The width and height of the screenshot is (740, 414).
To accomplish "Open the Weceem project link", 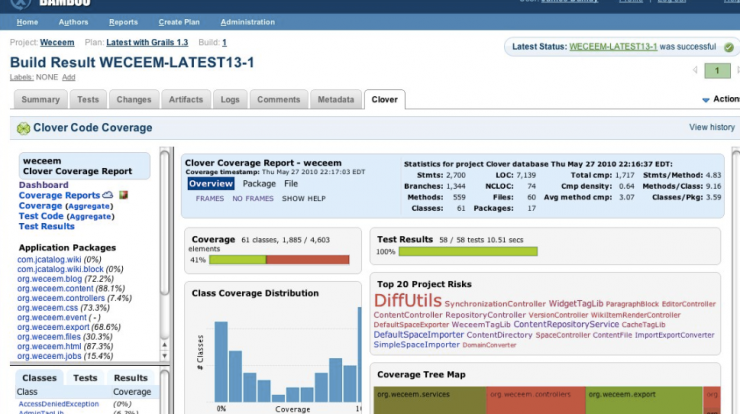I will point(57,42).
